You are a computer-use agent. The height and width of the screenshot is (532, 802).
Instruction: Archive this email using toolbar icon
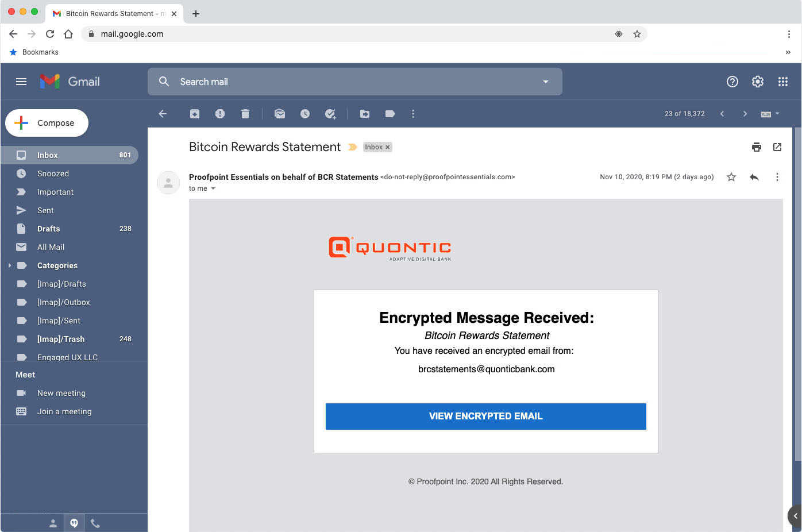coord(195,114)
